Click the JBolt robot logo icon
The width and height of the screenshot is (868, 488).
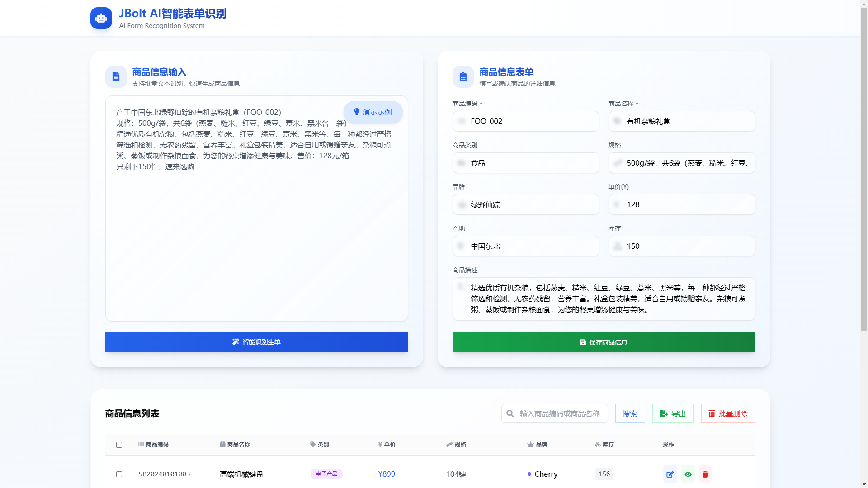(101, 18)
